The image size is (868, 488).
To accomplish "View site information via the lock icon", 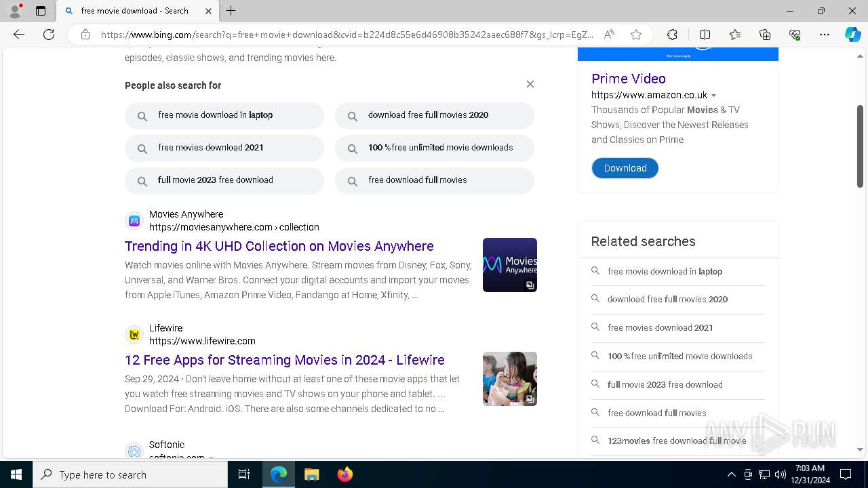I will coord(85,35).
